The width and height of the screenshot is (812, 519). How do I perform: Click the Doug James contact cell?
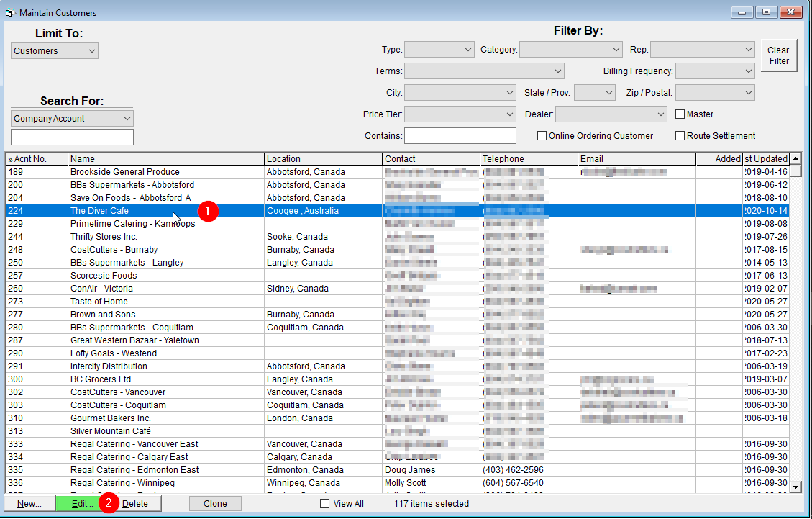(432, 470)
